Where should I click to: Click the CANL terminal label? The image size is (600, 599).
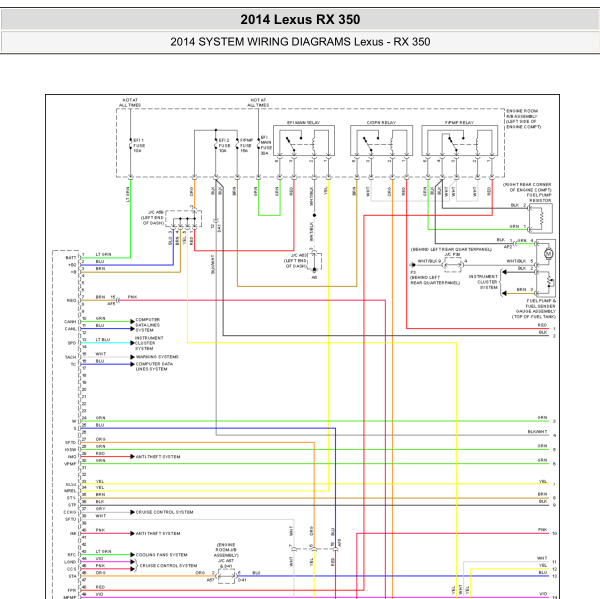70,329
